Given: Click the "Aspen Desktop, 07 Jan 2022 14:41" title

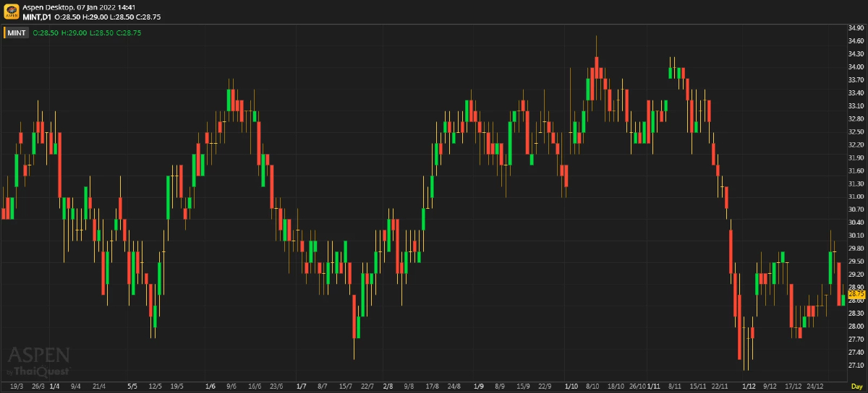Looking at the screenshot, I should click(79, 7).
